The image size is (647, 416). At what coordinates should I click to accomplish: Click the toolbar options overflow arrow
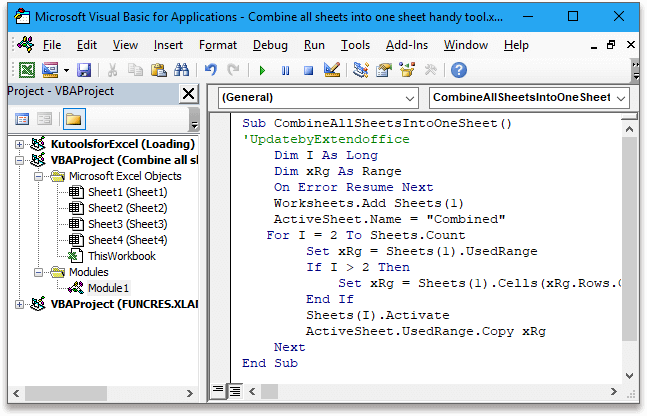(x=636, y=71)
